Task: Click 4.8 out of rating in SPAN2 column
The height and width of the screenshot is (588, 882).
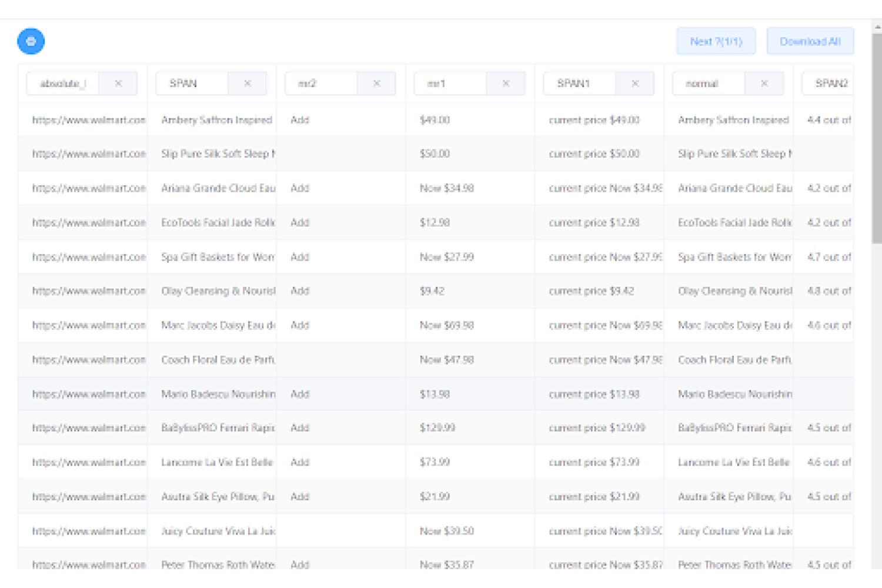Action: pyautogui.click(x=829, y=291)
